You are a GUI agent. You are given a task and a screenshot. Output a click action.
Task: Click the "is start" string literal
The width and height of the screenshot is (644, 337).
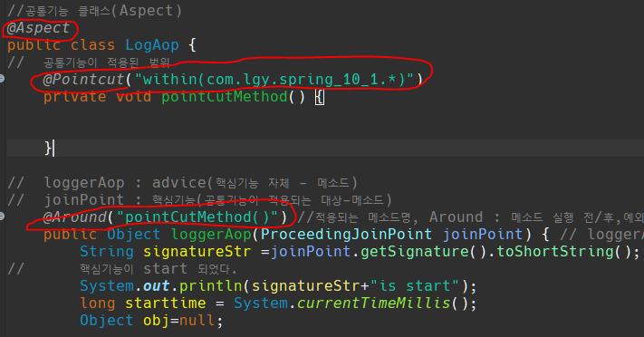(x=415, y=286)
